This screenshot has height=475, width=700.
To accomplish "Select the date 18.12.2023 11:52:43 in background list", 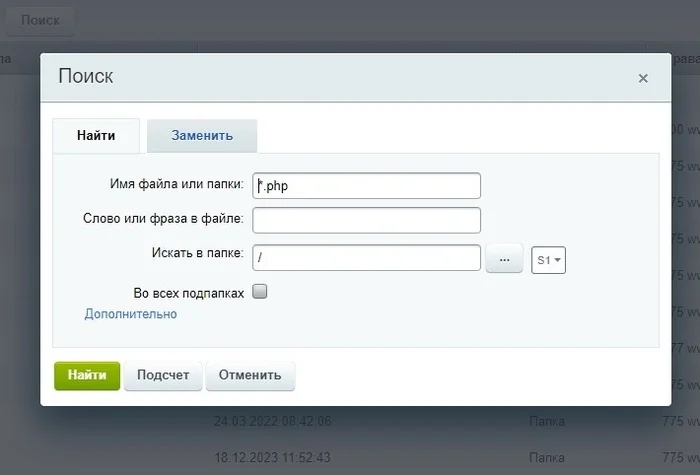I will 273,458.
